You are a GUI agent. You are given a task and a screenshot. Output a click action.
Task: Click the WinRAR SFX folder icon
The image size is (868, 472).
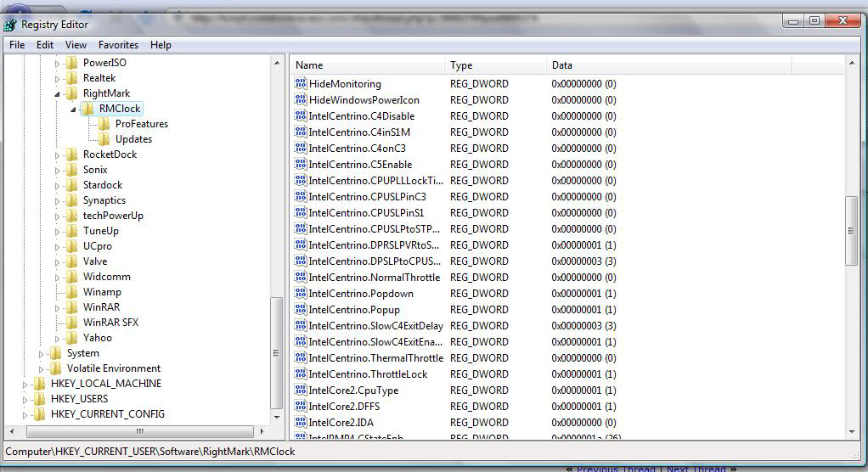72,322
